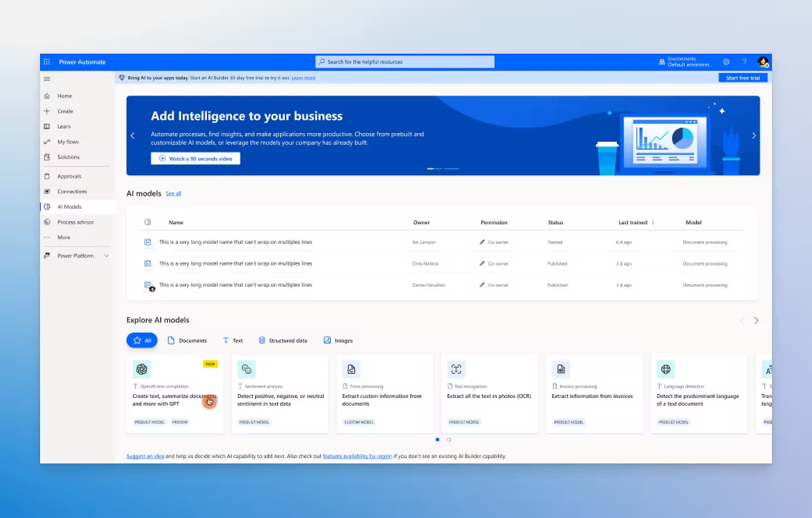Toggle the All filter pill

coord(142,340)
